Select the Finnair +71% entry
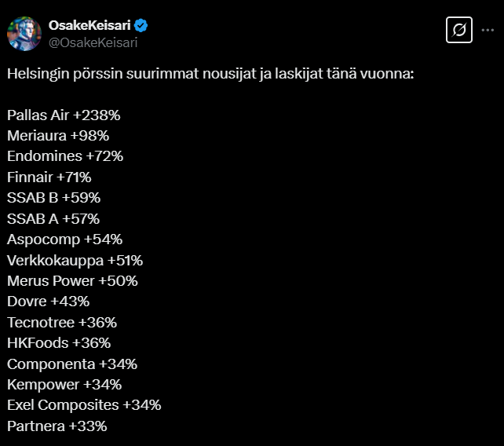 coord(49,177)
